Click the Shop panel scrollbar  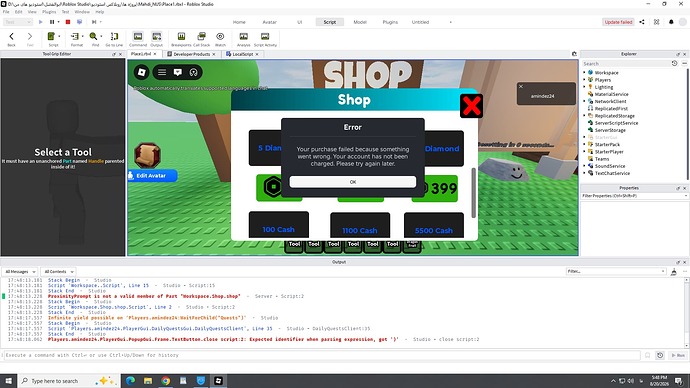[x=473, y=192]
